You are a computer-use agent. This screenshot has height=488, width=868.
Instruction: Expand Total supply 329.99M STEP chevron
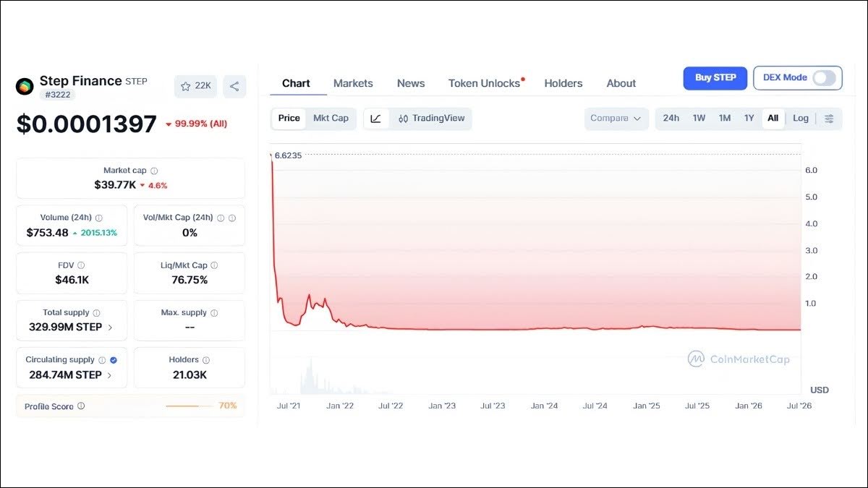[110, 328]
